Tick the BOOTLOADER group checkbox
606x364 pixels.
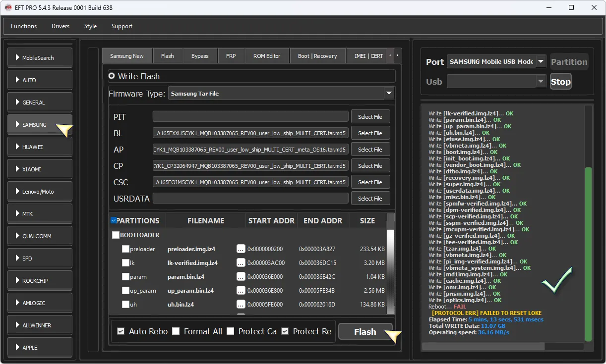[116, 235]
